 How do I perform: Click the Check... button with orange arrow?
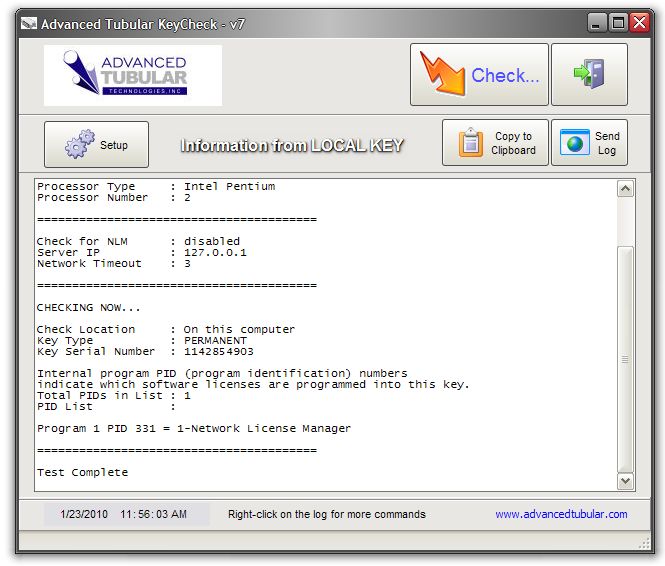479,75
